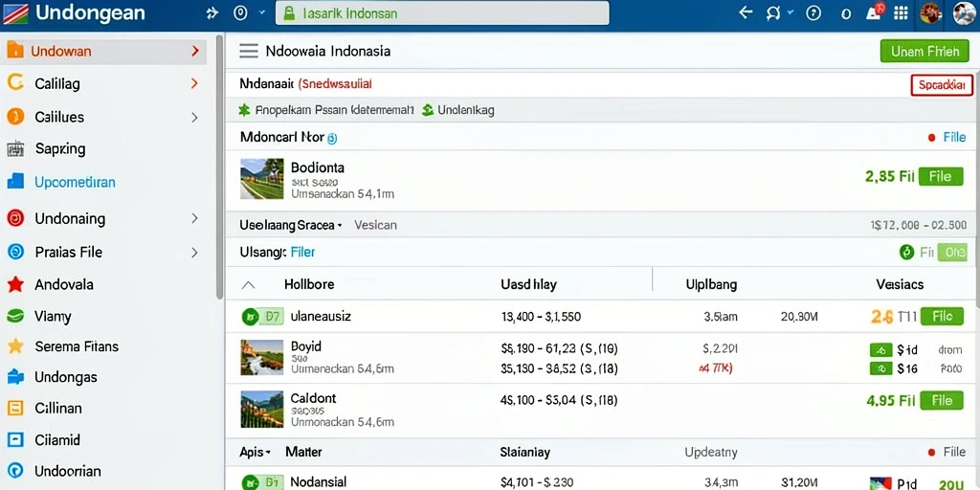Toggle the green $16 checkbox in Boyid row
This screenshot has width=980, height=490.
tap(881, 368)
